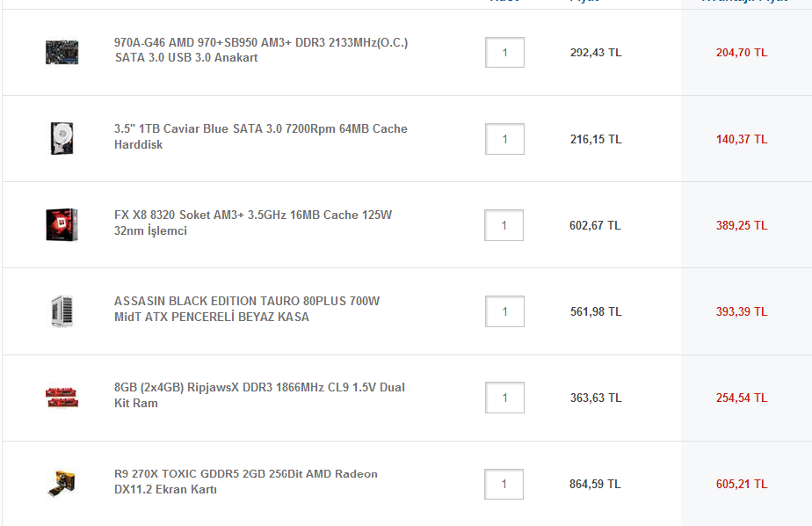
Task: Open the FX X8 8320 İşlemci product link
Action: (253, 223)
